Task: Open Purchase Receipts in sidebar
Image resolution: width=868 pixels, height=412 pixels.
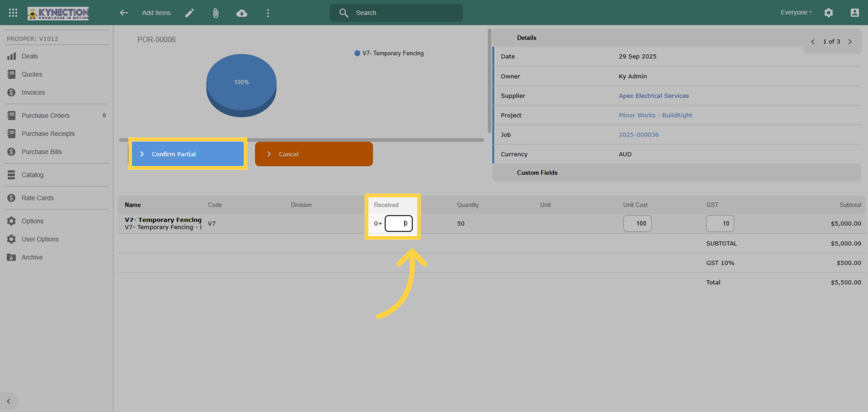Action: click(48, 134)
